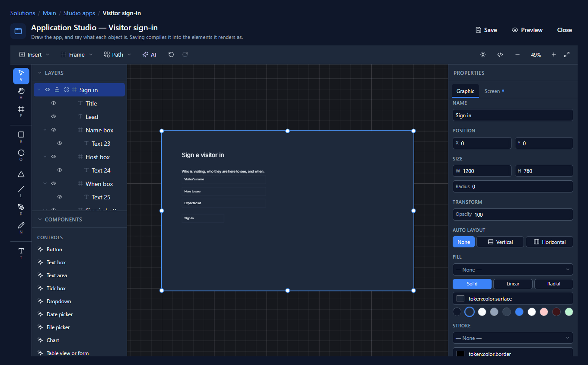Screen dimensions: 588x365
Task: Select the Triangle shape tool
Action: (21, 174)
